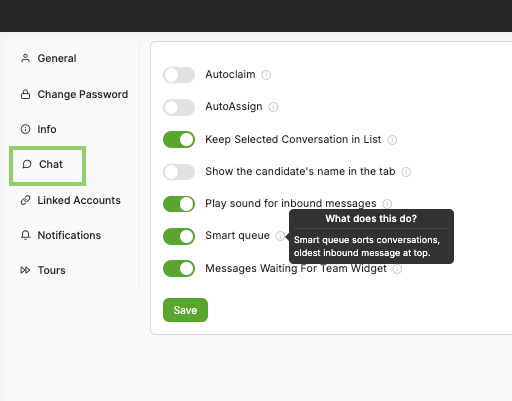Screen dimensions: 512x401
Task: Click info icon for Messages Waiting For Team Widget
Action: click(397, 269)
